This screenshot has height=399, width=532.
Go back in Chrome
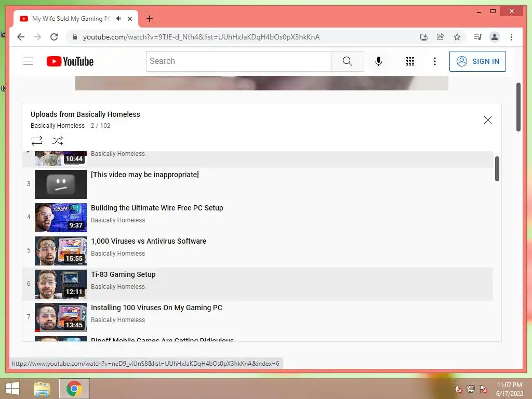point(21,37)
